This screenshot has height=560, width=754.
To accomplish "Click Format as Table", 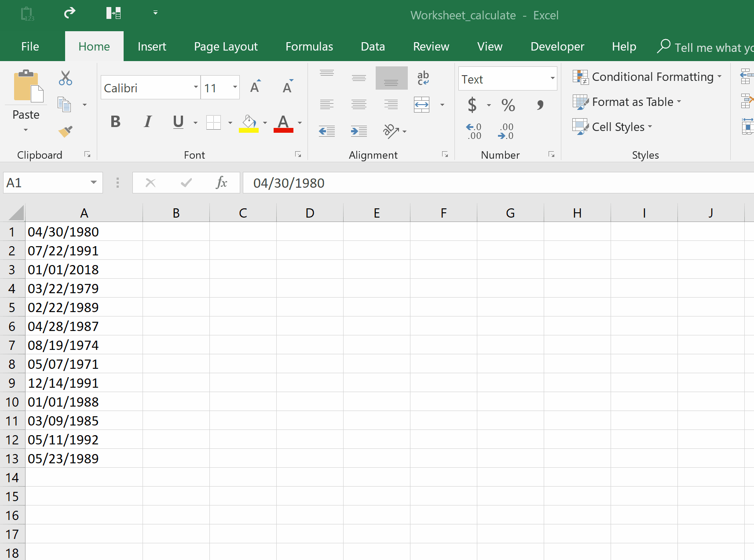I will (x=632, y=102).
